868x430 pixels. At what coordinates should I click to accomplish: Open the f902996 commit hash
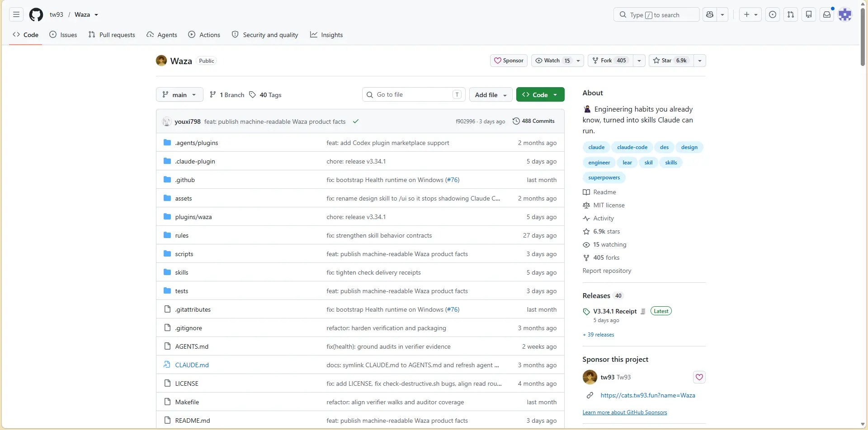click(x=466, y=122)
